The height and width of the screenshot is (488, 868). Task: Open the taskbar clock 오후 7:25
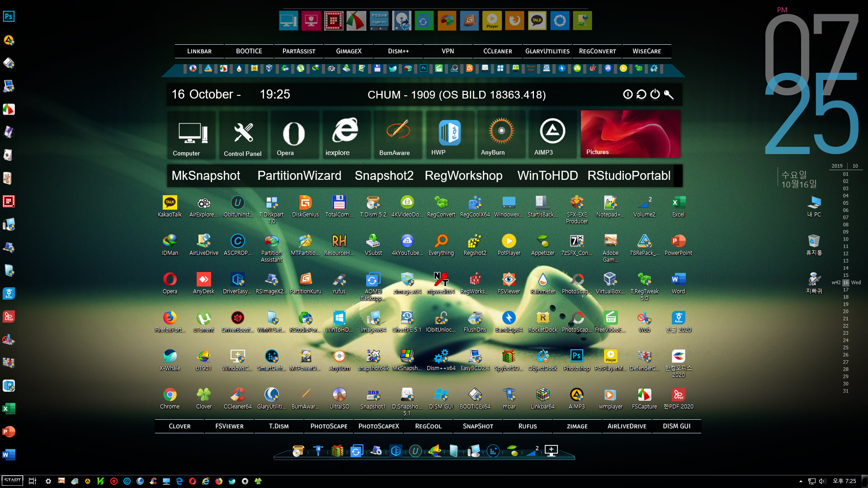click(x=844, y=481)
